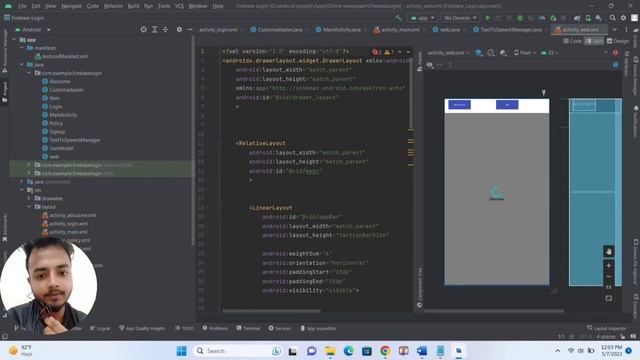Collapse the manifests folder
Screen dimensions: 640x360
pyautogui.click(x=22, y=48)
